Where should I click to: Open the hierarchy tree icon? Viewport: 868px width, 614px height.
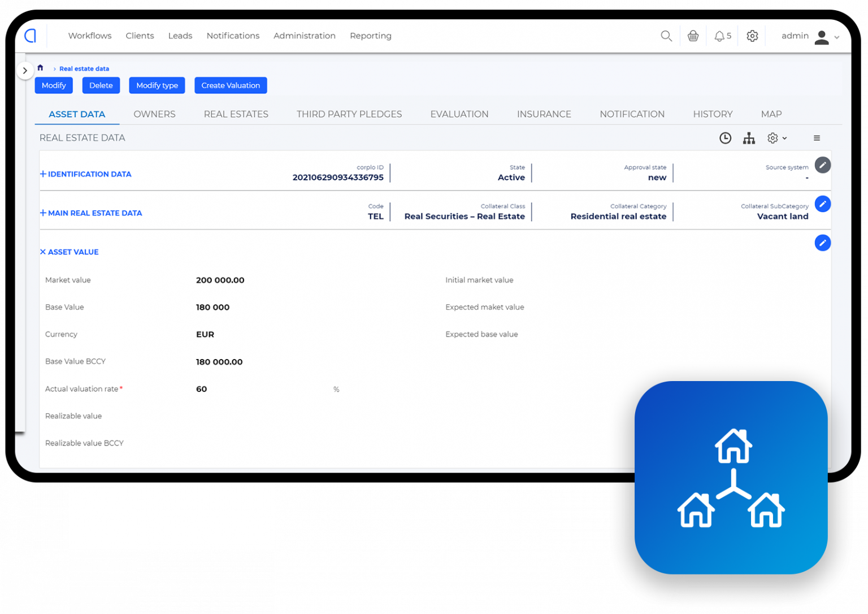pyautogui.click(x=749, y=139)
